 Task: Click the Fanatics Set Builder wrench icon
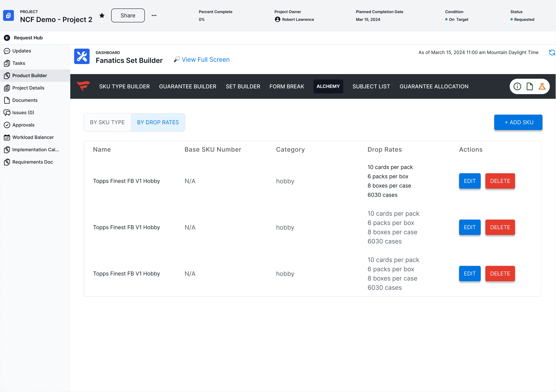(82, 56)
